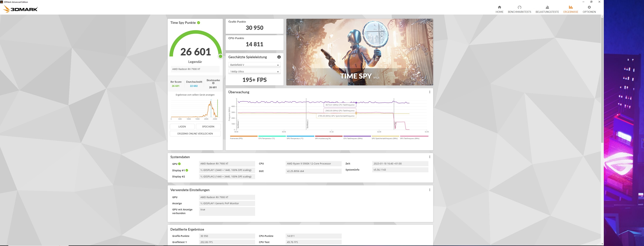Open the 1440p Ultra resolution dropdown
This screenshot has width=644, height=246.
pos(254,72)
